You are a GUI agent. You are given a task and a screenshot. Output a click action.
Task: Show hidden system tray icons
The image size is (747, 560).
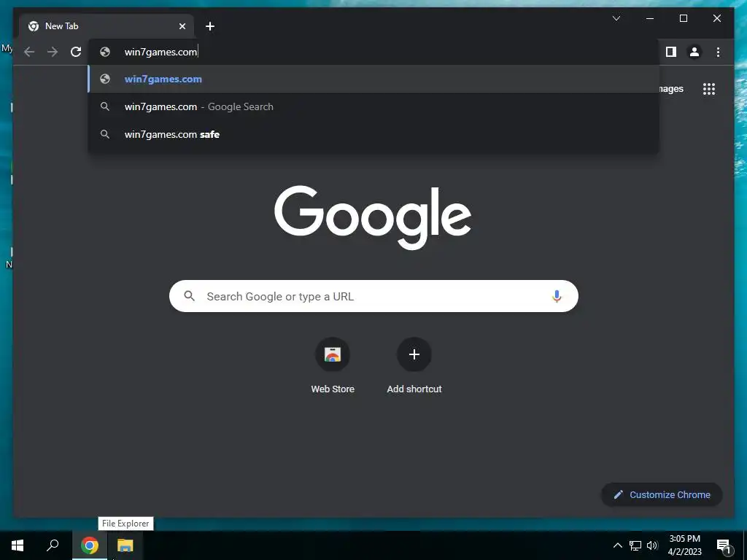pos(617,545)
